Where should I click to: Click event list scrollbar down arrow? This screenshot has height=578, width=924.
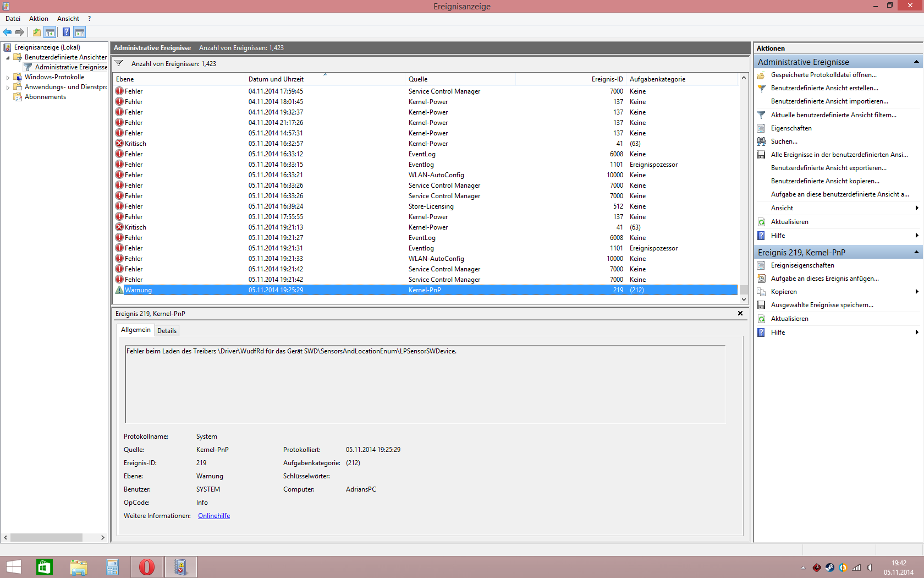pyautogui.click(x=744, y=299)
